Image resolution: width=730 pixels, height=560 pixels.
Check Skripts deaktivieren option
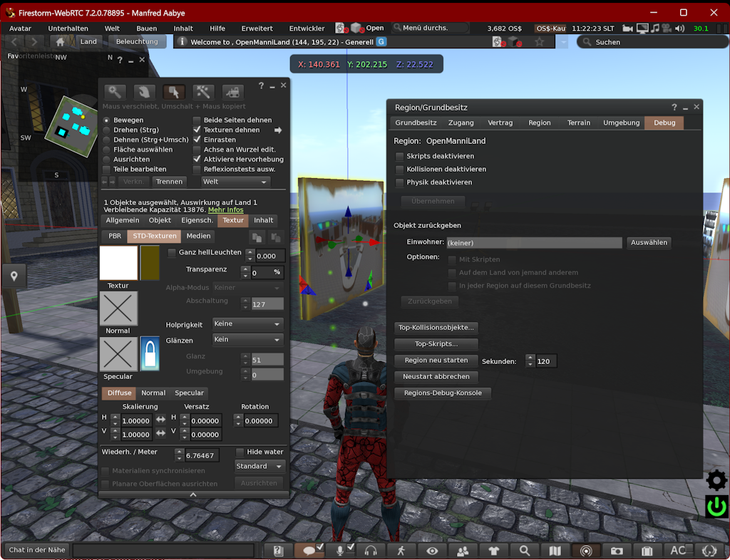(400, 156)
